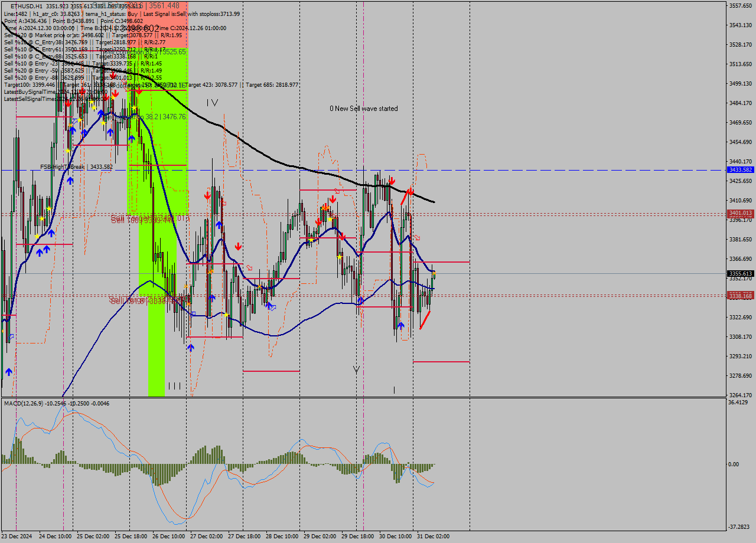
Task: Click the ETHUSD,H1 chart symbol title
Action: pos(26,6)
